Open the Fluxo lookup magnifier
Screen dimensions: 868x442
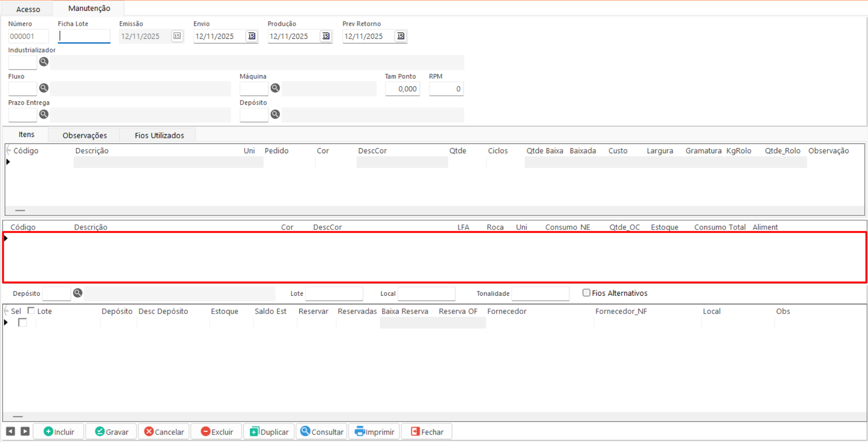43,88
